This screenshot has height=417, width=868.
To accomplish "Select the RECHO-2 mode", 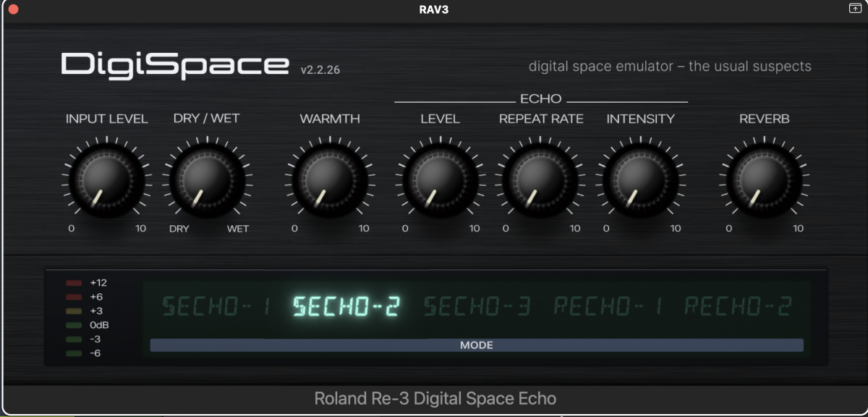I will (x=739, y=307).
